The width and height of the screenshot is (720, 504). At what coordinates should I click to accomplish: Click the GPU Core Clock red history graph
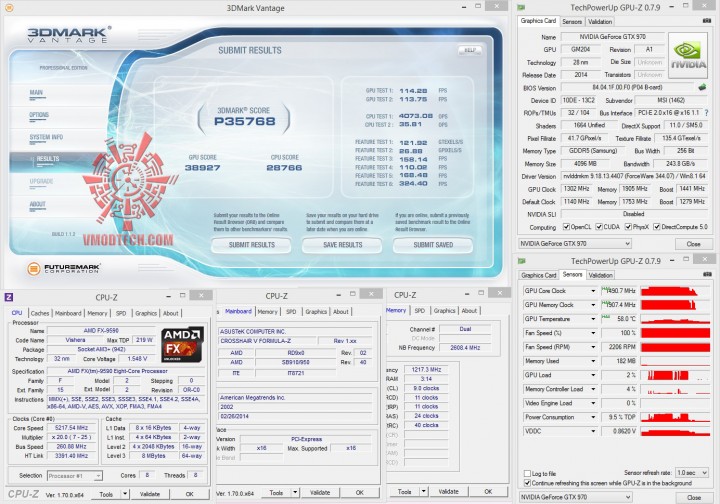[x=675, y=291]
